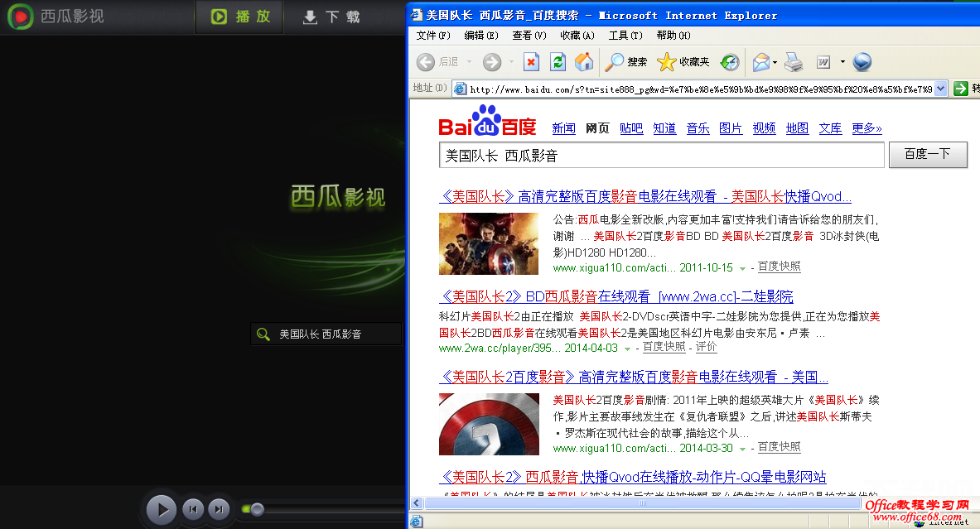Click the 西瓜影视 logo icon
Screen dimensions: 980x529
coord(21,17)
